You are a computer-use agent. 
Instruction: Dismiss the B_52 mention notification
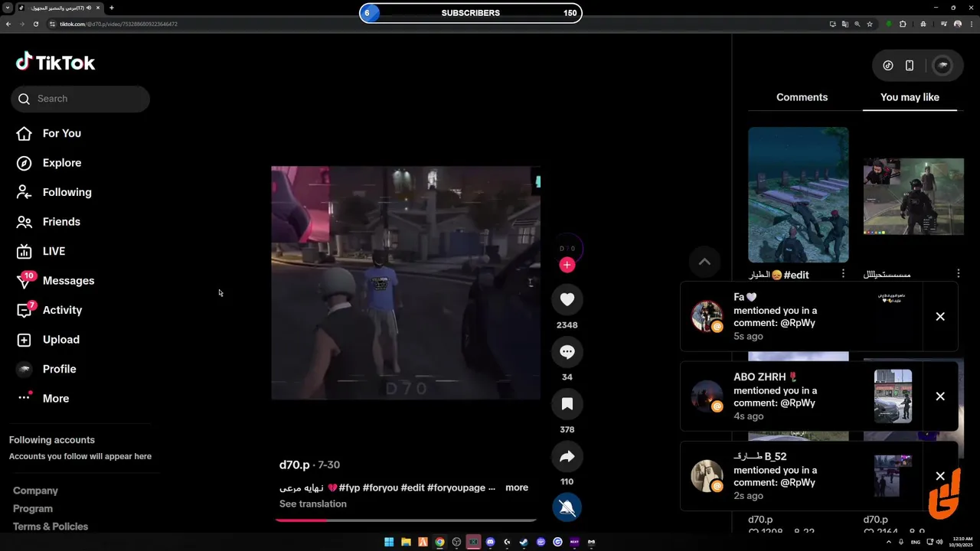click(x=940, y=476)
